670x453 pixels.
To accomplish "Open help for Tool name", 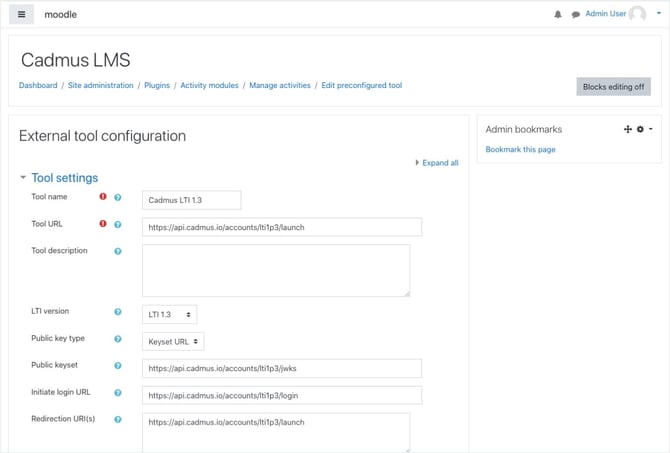I will pos(118,197).
